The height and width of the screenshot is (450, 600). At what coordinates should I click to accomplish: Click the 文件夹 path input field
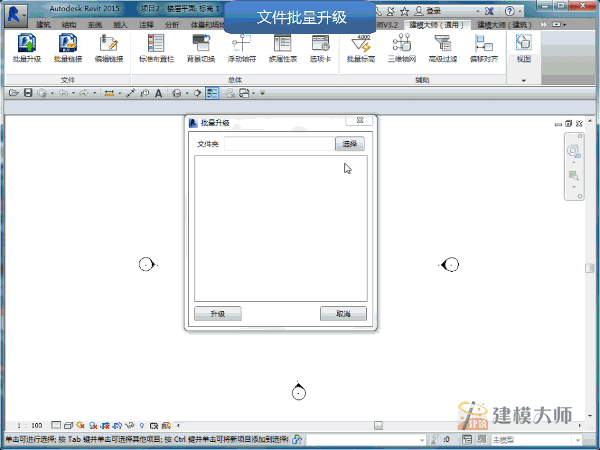click(x=280, y=144)
